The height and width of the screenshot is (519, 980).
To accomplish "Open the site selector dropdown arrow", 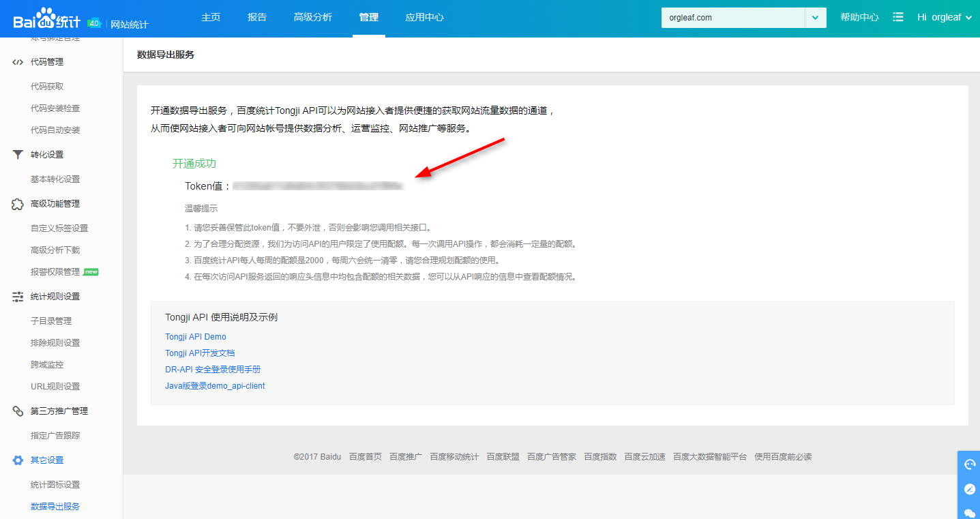I will 816,18.
